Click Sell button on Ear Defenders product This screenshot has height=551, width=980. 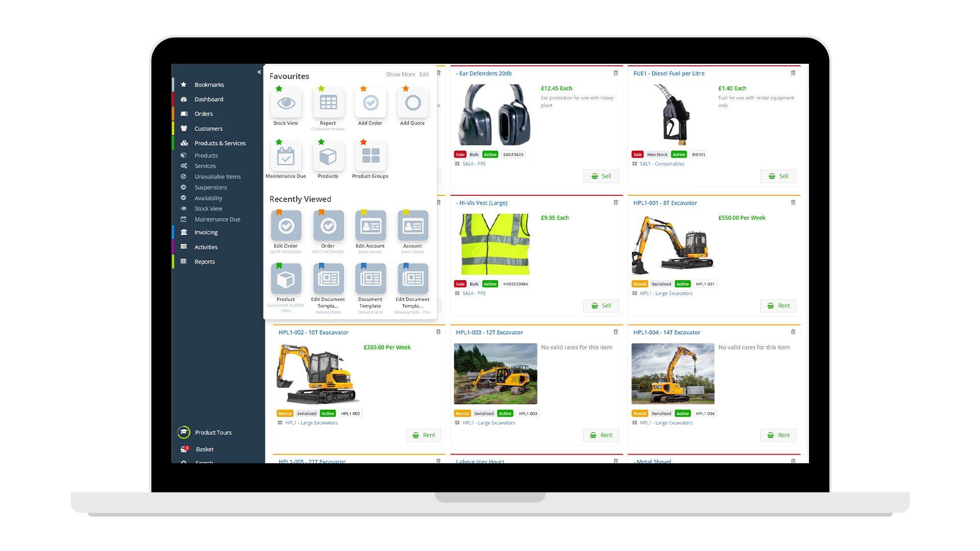(601, 176)
